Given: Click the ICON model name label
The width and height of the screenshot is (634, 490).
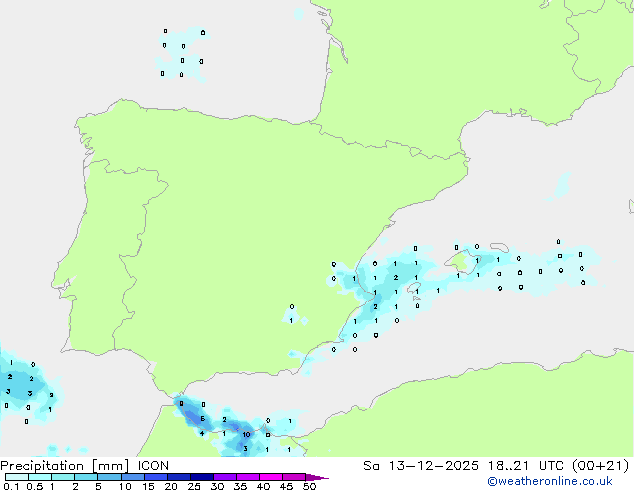Looking at the screenshot, I should coord(153,465).
